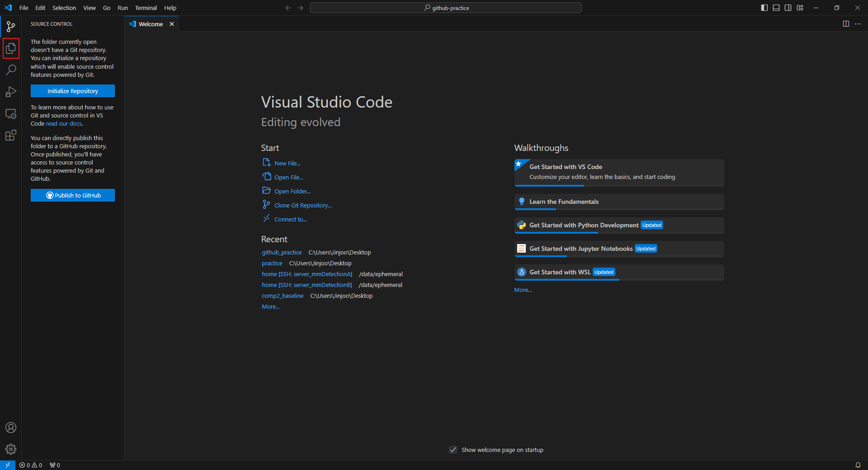
Task: Open Learn the Fundamentals walkthrough
Action: 619,202
